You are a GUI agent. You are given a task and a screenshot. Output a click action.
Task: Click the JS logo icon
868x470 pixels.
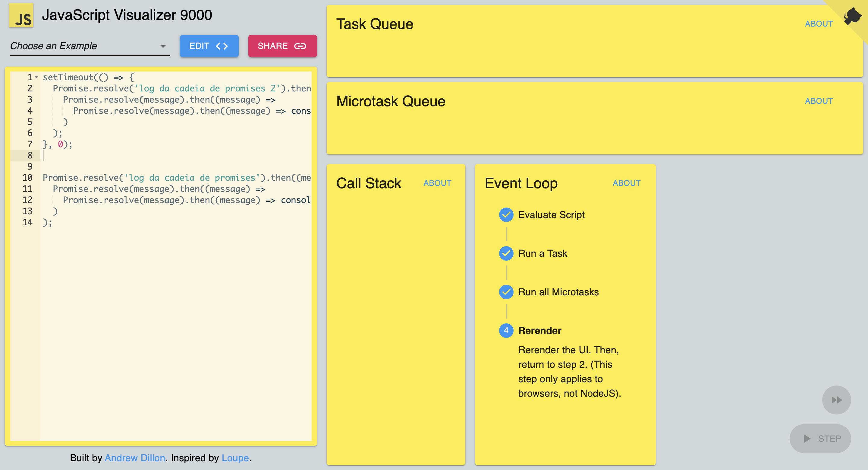(x=21, y=15)
